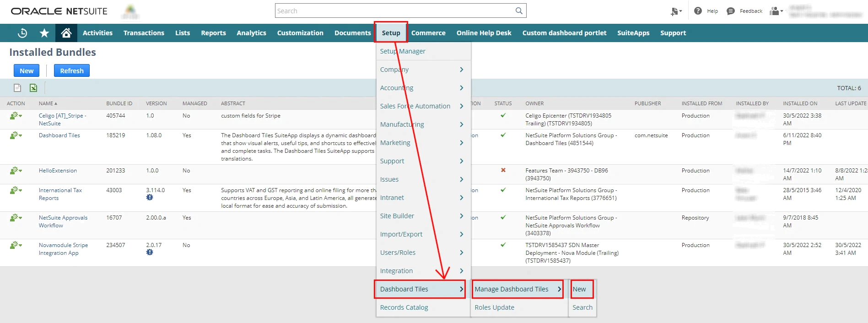Screen dimensions: 868x323
Task: Open the International Tax Reports link
Action: 60,194
